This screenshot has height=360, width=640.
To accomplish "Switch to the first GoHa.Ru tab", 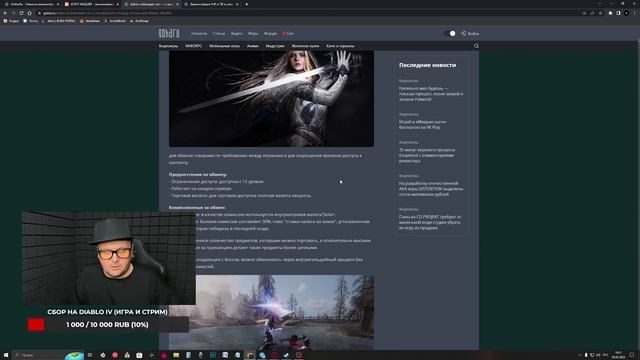I will point(31,4).
